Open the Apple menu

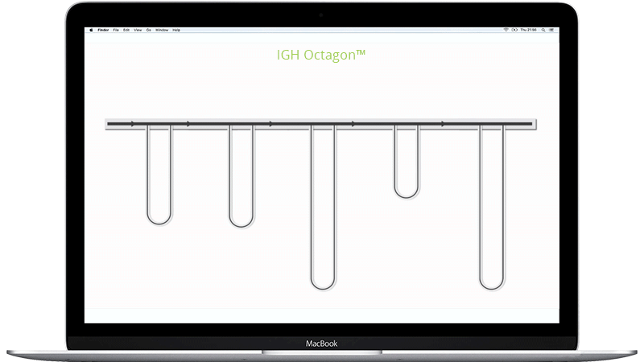(91, 30)
